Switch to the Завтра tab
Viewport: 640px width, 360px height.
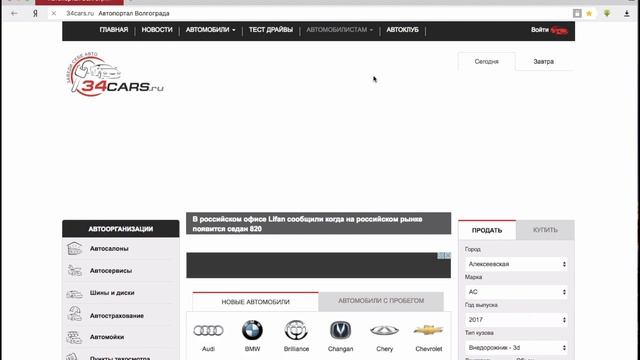(544, 62)
